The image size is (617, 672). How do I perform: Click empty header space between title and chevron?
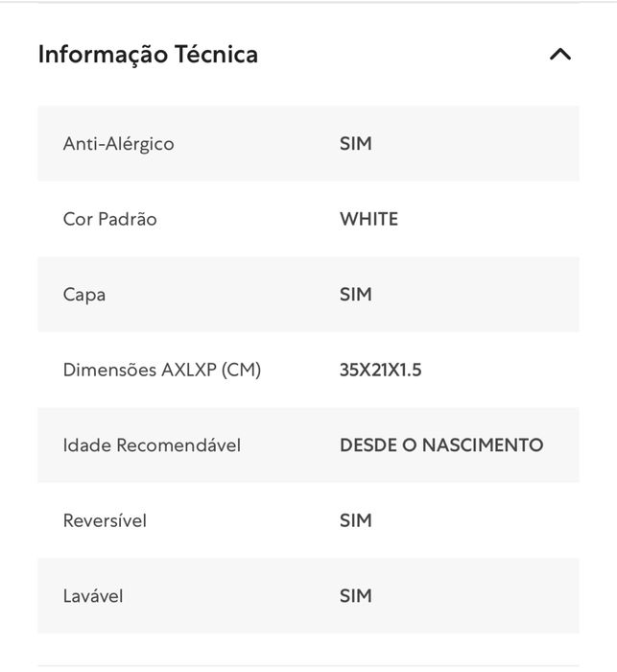pos(403,55)
